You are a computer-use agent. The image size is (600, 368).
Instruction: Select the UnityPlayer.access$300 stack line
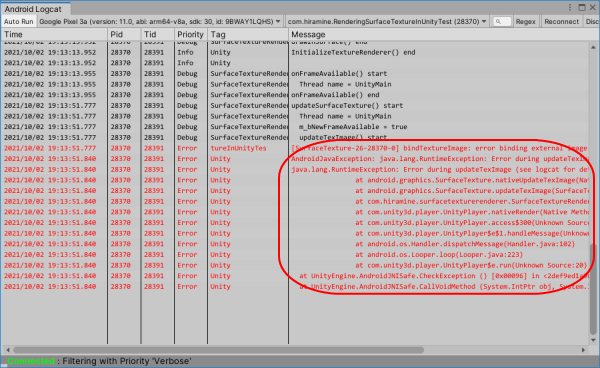472,223
